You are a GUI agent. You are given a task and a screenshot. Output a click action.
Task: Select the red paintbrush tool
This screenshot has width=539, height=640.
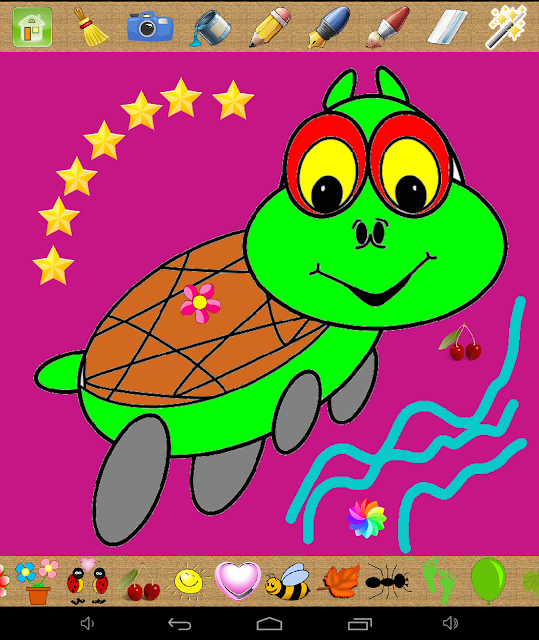click(x=388, y=27)
